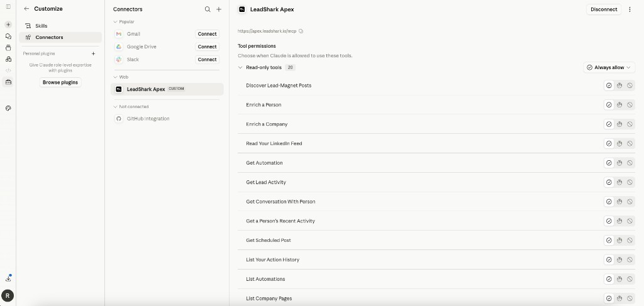
Task: Click the Disconnect button
Action: coord(604,9)
